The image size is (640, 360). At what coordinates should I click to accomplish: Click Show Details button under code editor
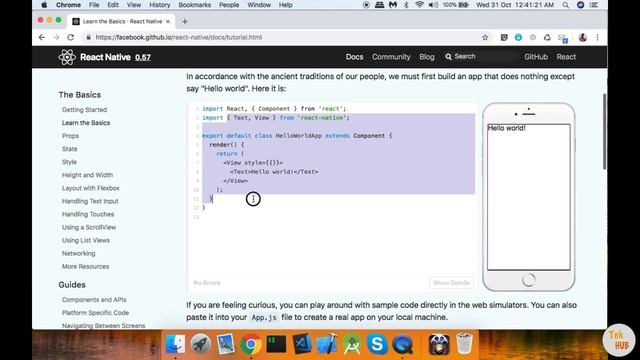click(451, 283)
